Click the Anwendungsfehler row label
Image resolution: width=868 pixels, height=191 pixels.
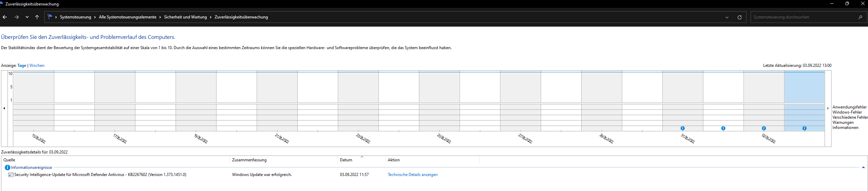point(850,107)
